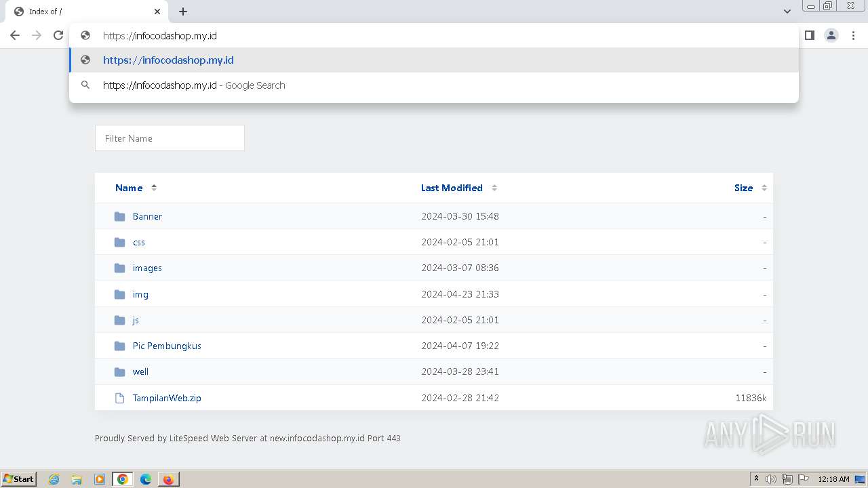Click the Pic Pembungkus folder icon

tap(120, 346)
